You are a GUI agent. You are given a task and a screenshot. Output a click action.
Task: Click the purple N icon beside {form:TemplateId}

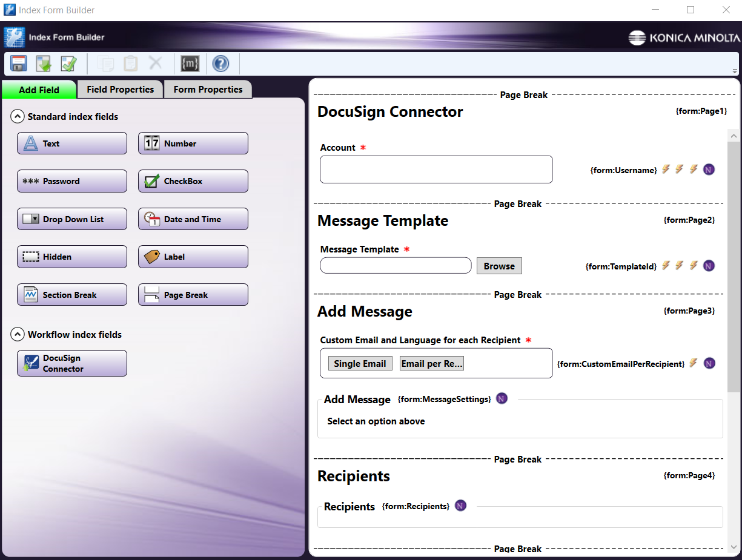click(x=709, y=265)
